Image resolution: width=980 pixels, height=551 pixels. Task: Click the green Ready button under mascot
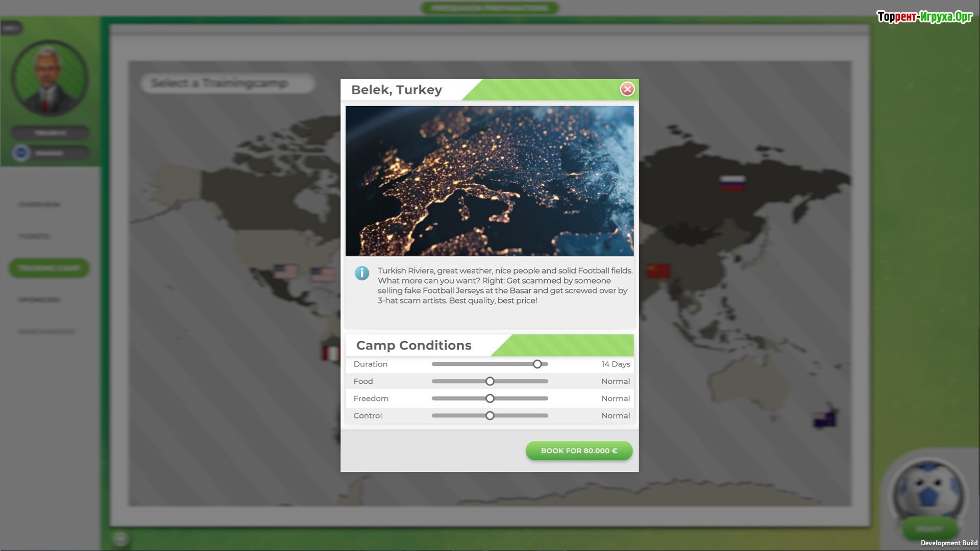pos(929,529)
